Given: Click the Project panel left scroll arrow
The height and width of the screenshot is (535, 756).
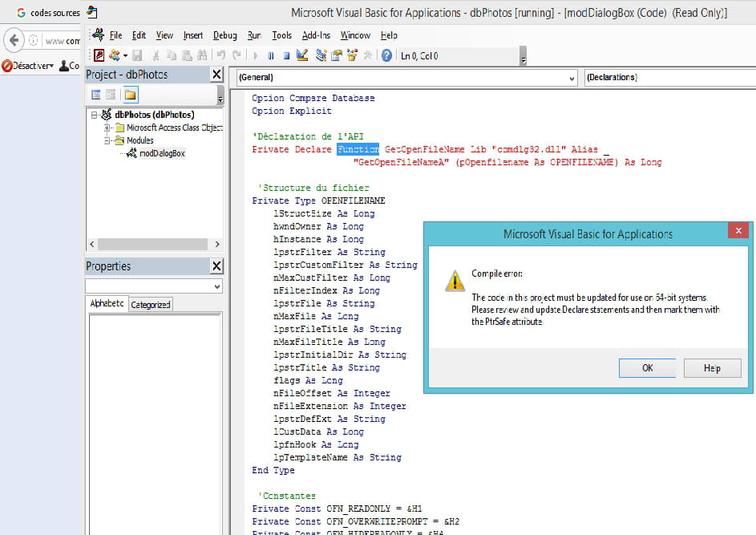Looking at the screenshot, I should point(92,244).
